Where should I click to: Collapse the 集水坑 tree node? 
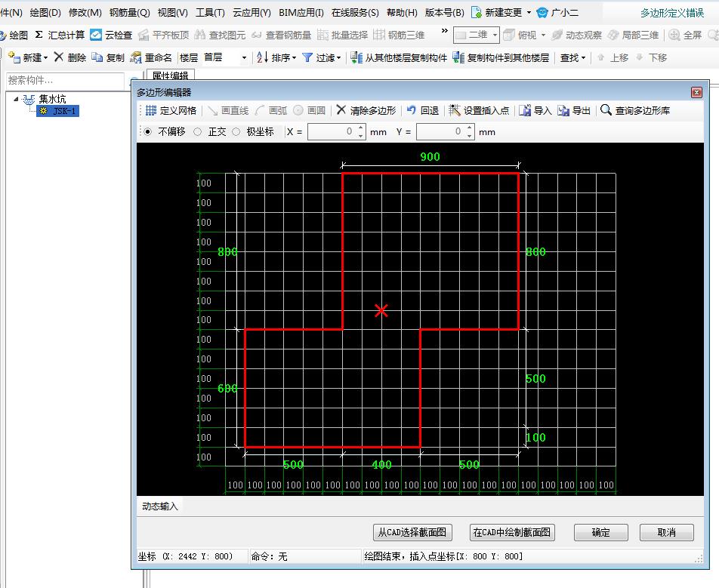(x=16, y=99)
